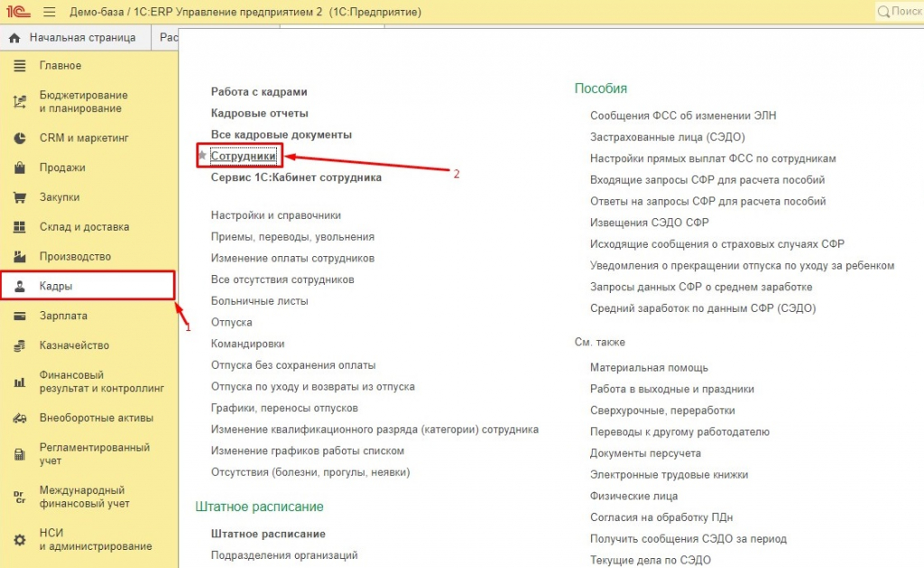Image resolution: width=924 pixels, height=568 pixels.
Task: Click the 1C logo icon
Action: [18, 11]
